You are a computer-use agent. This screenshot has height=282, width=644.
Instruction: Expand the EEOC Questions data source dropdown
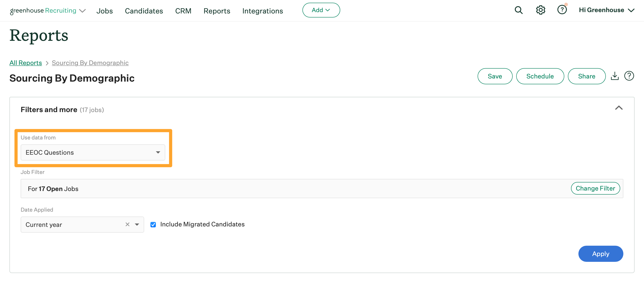point(158,152)
